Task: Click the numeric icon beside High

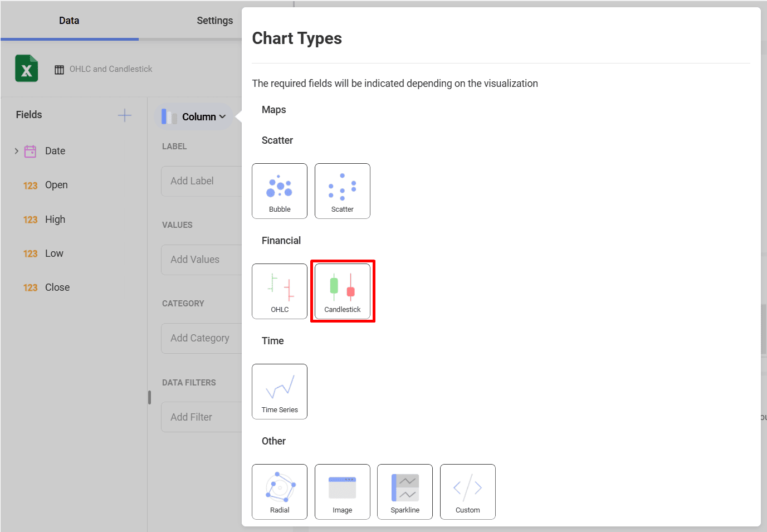Action: click(30, 220)
